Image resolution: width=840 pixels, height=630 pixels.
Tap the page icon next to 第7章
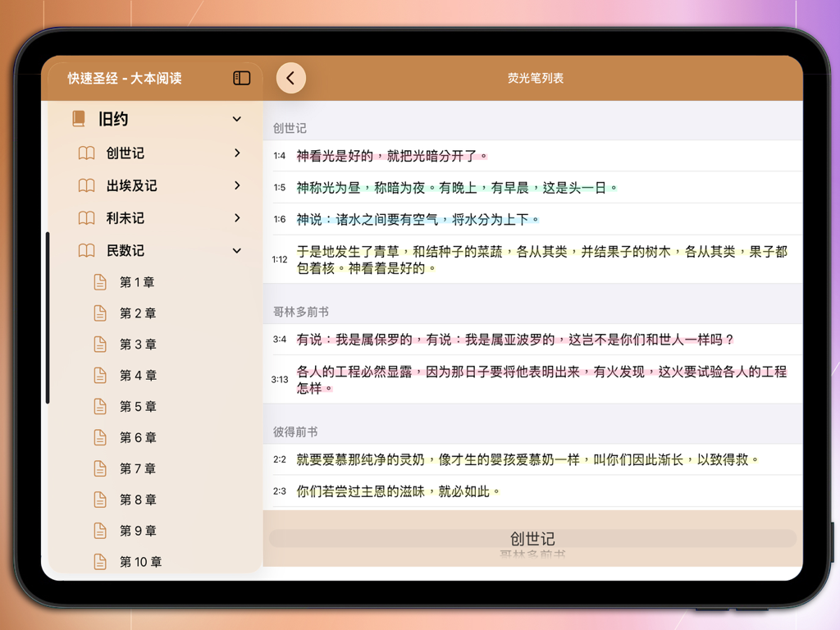[100, 468]
